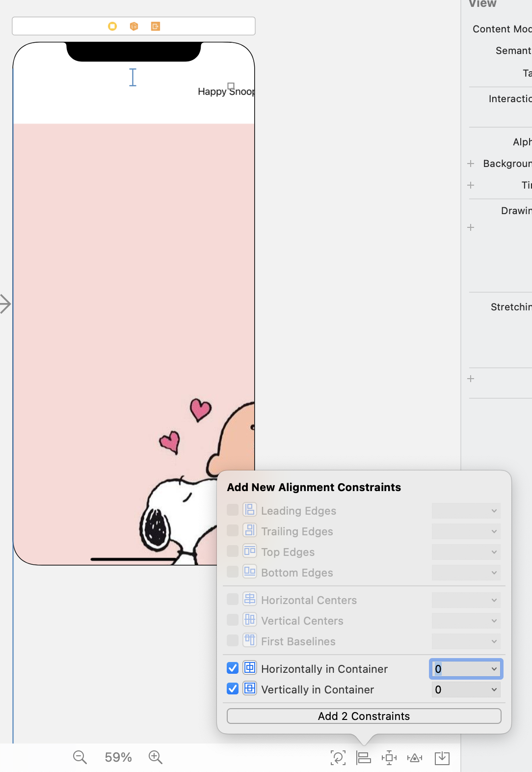
Task: Open Horizontally in Container value dropdown
Action: 494,669
